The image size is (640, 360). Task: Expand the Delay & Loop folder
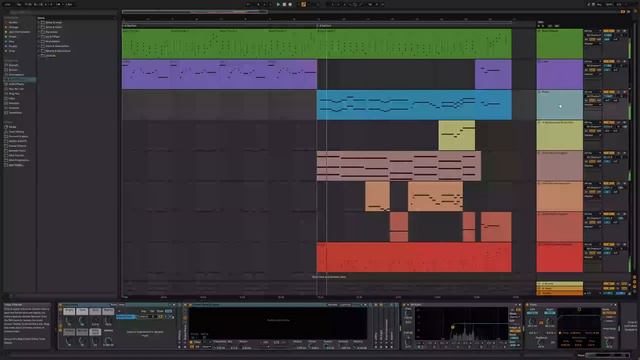click(x=39, y=22)
